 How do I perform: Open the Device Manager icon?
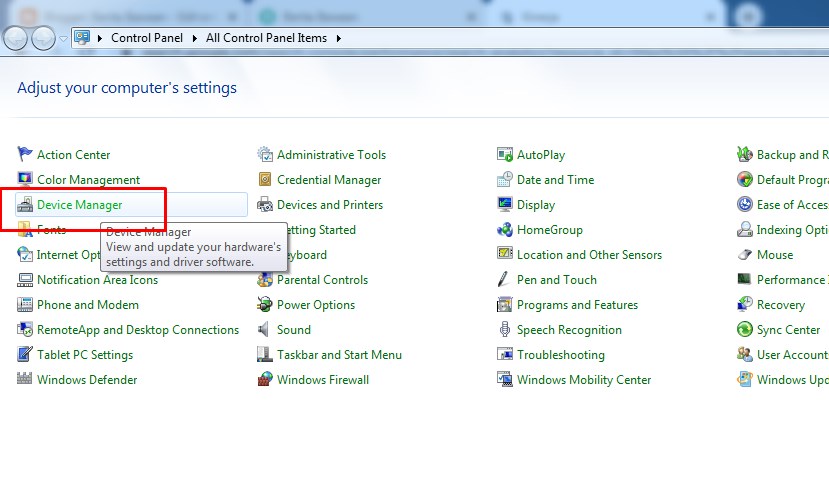[x=24, y=205]
